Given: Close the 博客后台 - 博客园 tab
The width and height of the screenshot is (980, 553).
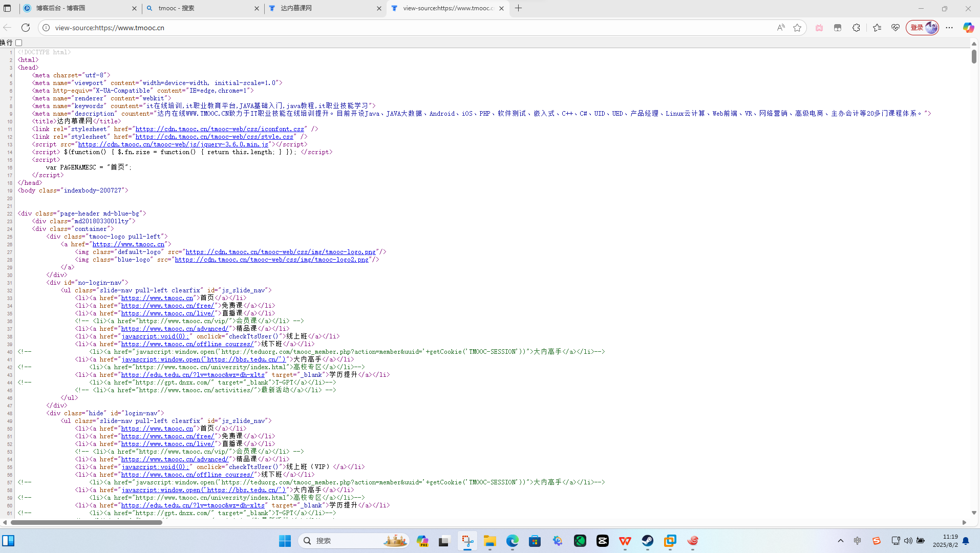Looking at the screenshot, I should (x=134, y=8).
